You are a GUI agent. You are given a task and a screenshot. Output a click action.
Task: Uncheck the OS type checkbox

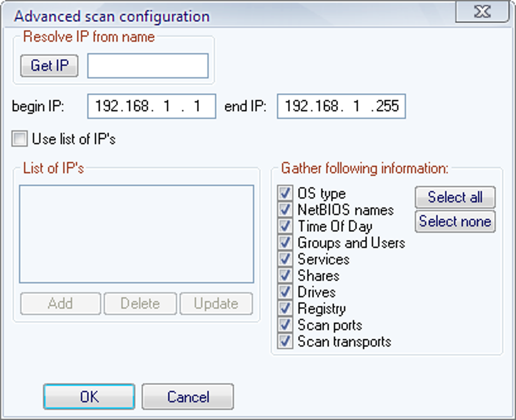pos(285,193)
